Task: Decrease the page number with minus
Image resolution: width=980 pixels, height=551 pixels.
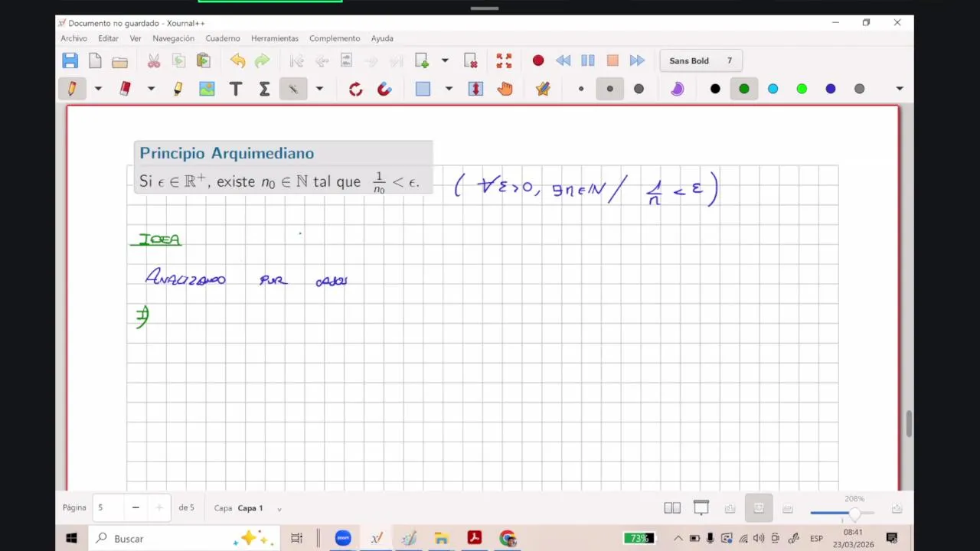Action: [136, 507]
